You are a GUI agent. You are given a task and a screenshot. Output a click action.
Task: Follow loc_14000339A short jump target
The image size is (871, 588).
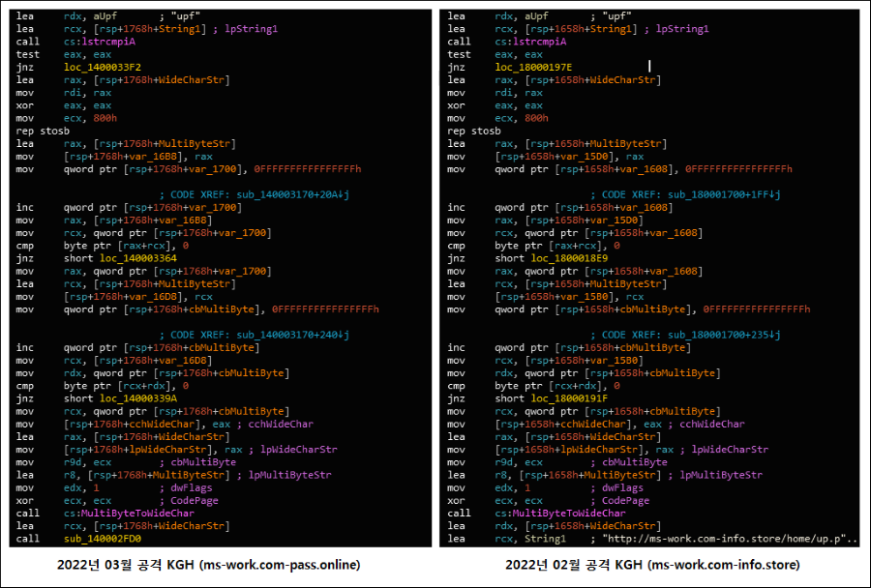(x=124, y=397)
